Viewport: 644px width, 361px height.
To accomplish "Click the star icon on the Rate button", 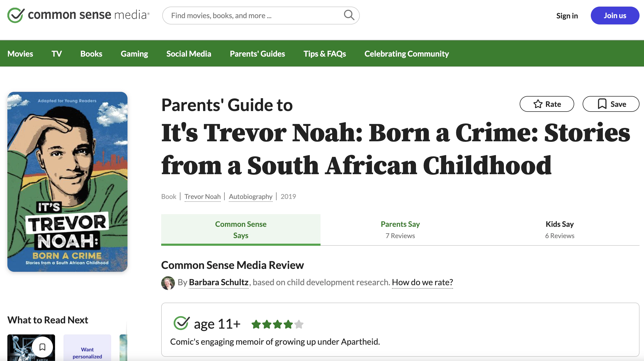I will (538, 104).
